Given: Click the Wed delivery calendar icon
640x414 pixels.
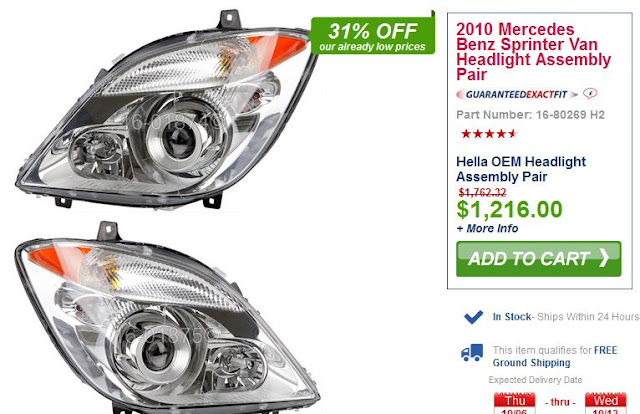Looking at the screenshot, I should click(x=605, y=403).
